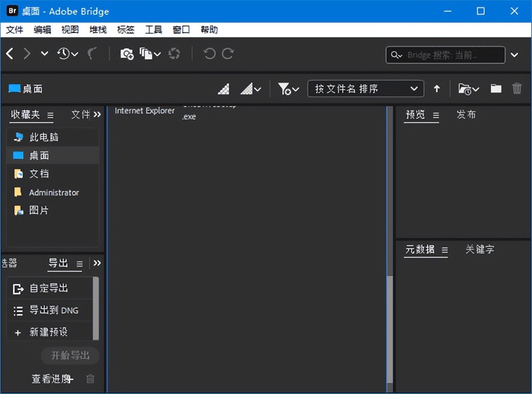Click the create new folder icon
This screenshot has width=532, height=394.
pos(496,89)
